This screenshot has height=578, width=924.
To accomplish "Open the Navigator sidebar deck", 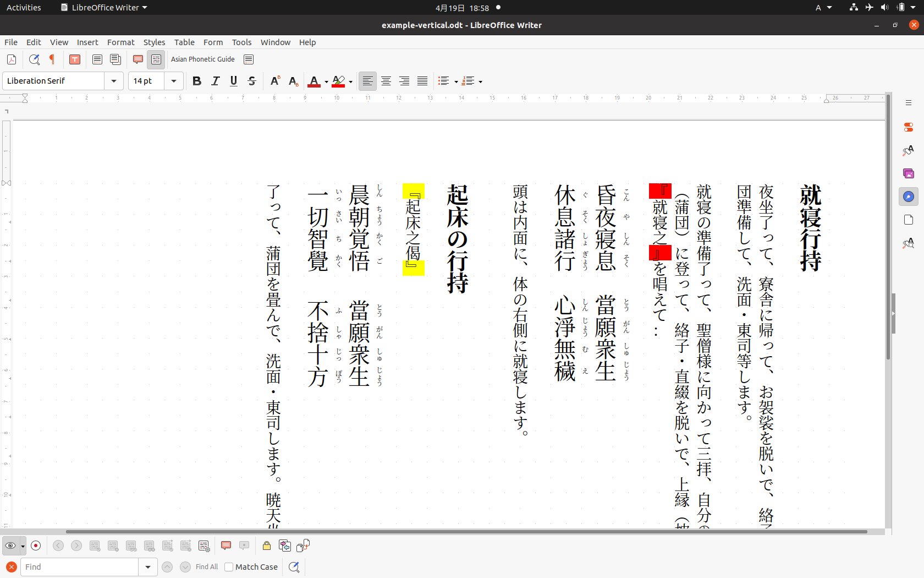I will point(909,197).
